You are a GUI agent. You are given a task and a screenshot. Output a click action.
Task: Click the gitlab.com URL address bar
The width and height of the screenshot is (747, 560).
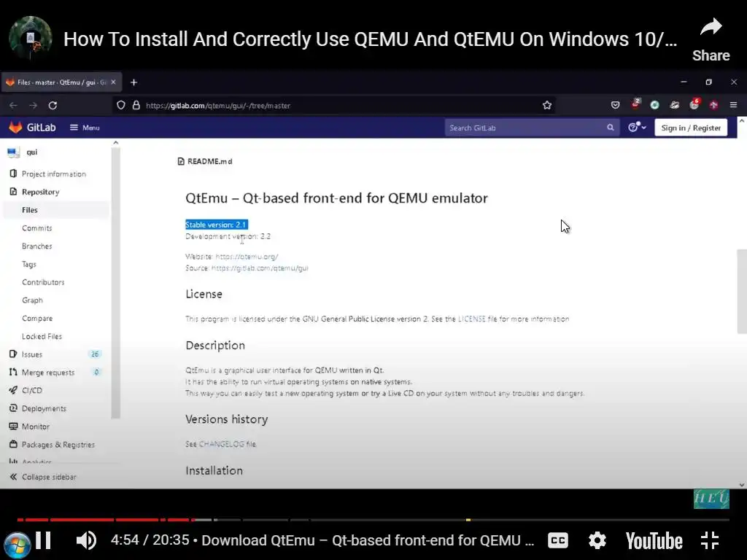coord(333,105)
